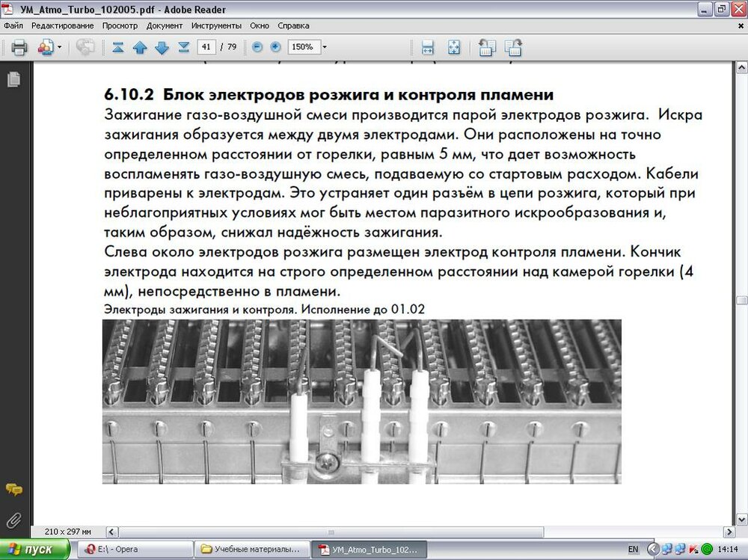This screenshot has height=560, width=748.
Task: Open the Comments panel in left sidebar
Action: 13,490
